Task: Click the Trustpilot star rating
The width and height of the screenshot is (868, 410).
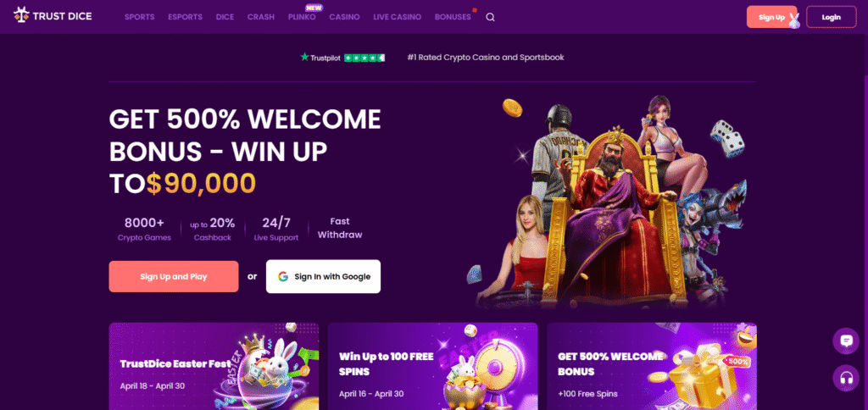Action: point(364,58)
